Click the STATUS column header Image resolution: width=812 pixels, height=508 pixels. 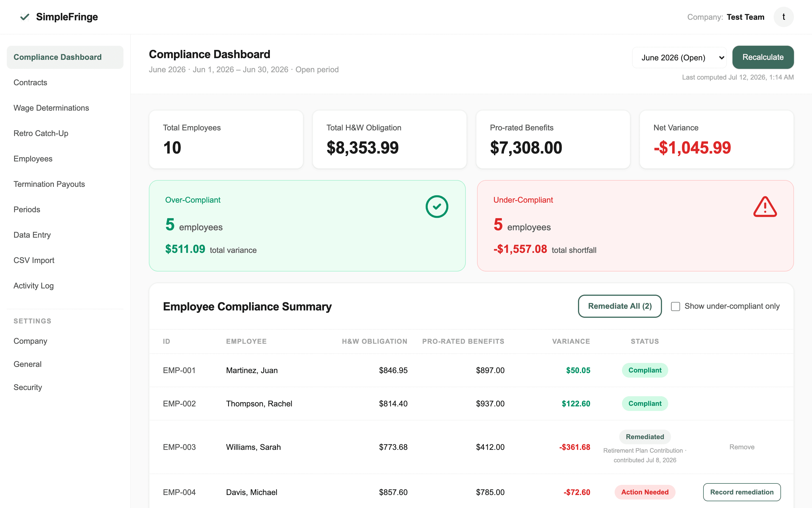[645, 341]
